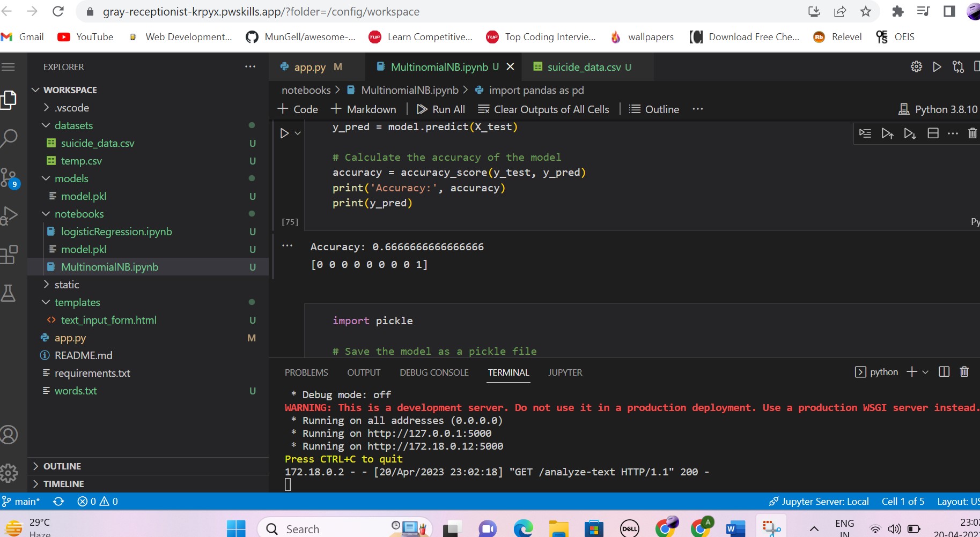Open the Extensions view
980x537 pixels.
tap(9, 255)
